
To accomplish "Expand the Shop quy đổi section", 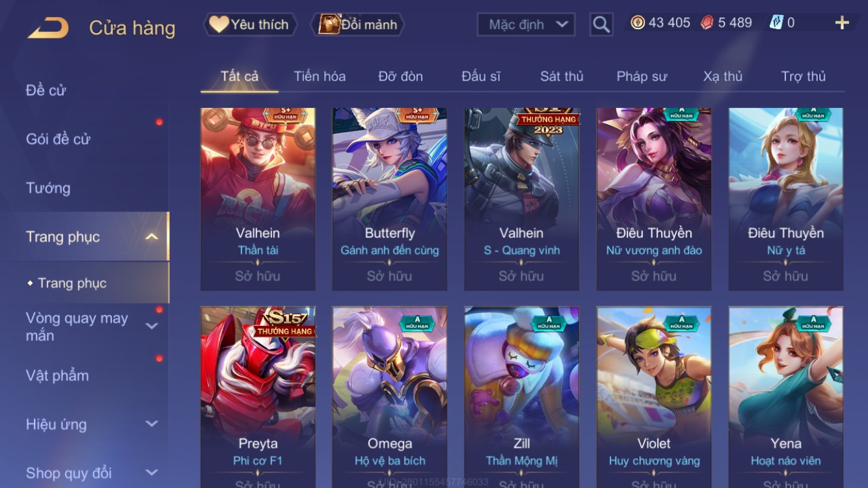I will [151, 473].
